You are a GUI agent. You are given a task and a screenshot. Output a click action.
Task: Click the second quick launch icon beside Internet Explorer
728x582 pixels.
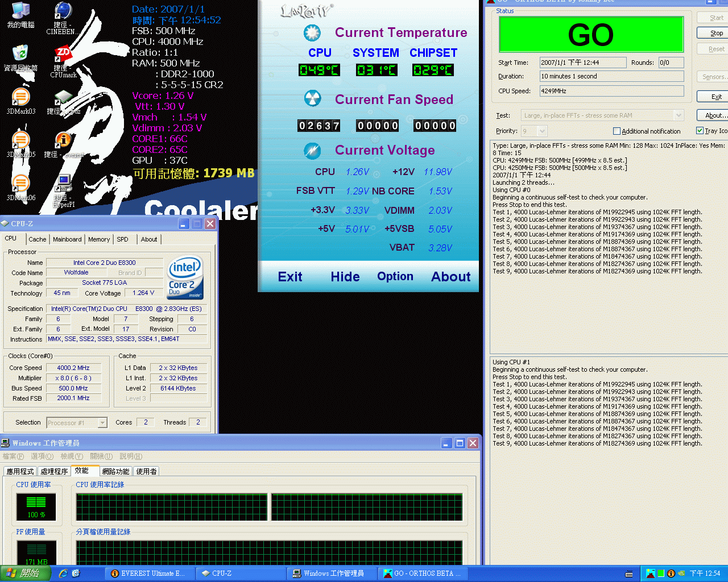76,573
